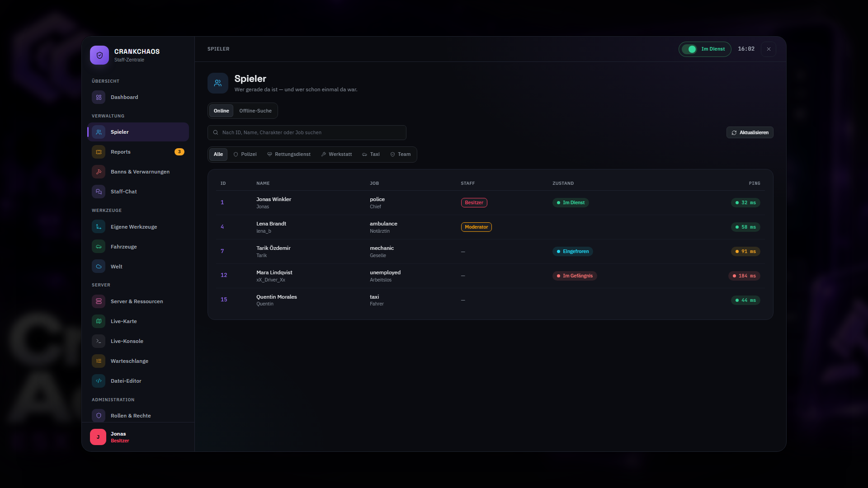
Task: Filter players by Taxi
Action: click(x=371, y=155)
